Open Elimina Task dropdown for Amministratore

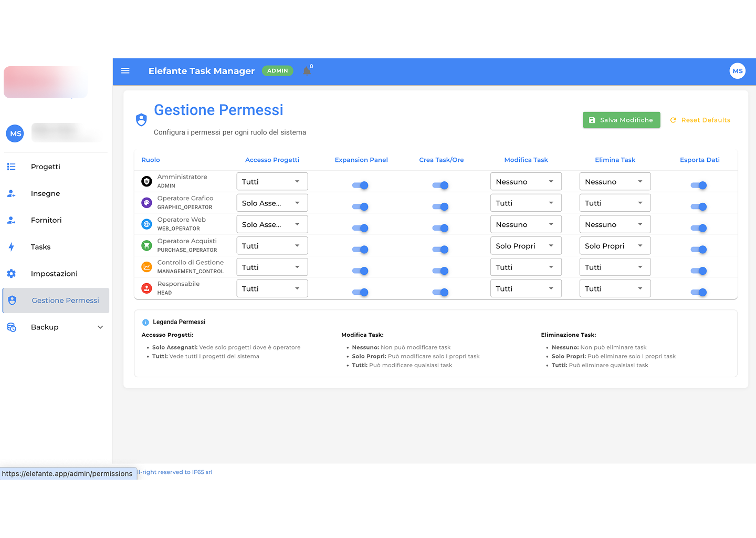[615, 182]
